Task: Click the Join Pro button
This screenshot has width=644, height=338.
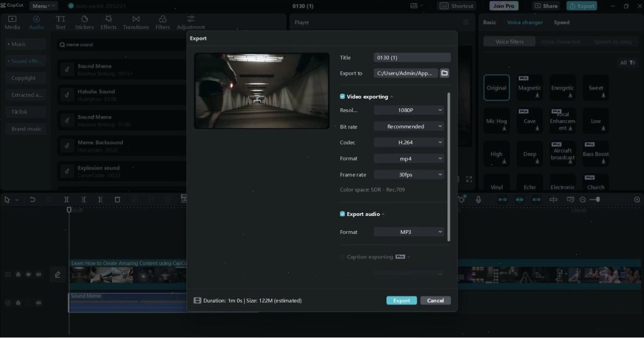Action: (x=504, y=6)
